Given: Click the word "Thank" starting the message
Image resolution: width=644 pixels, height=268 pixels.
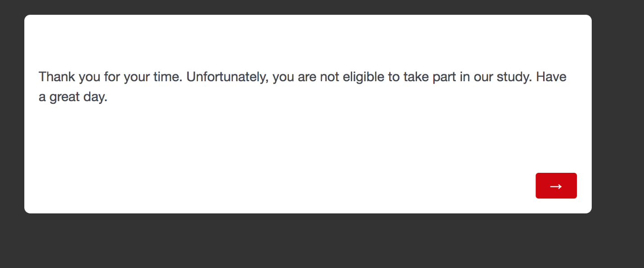Looking at the screenshot, I should 57,77.
